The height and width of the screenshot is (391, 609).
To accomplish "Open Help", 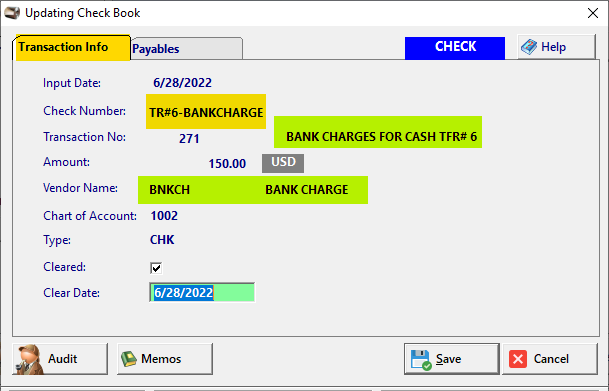I will [556, 47].
